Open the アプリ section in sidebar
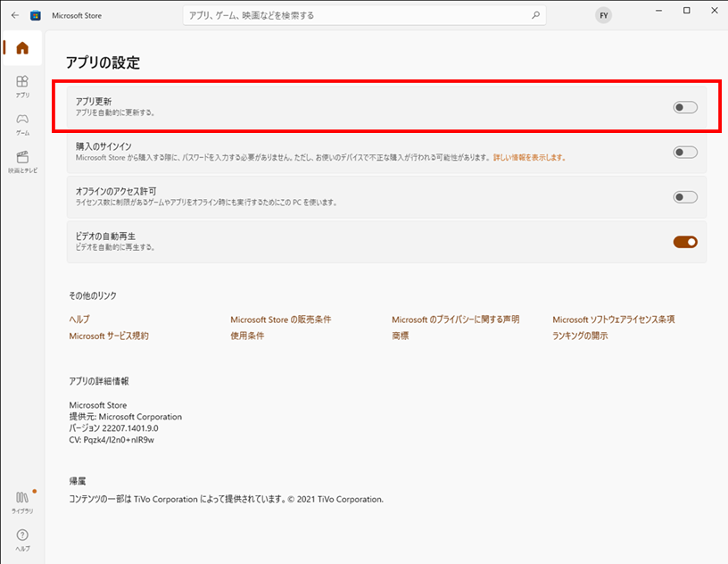Screen dimensions: 728x564 point(22,87)
